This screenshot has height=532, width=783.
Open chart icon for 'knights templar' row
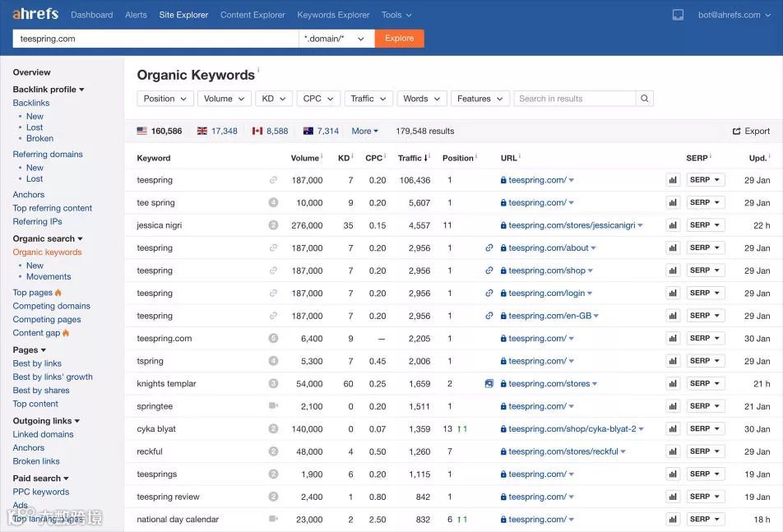point(673,384)
